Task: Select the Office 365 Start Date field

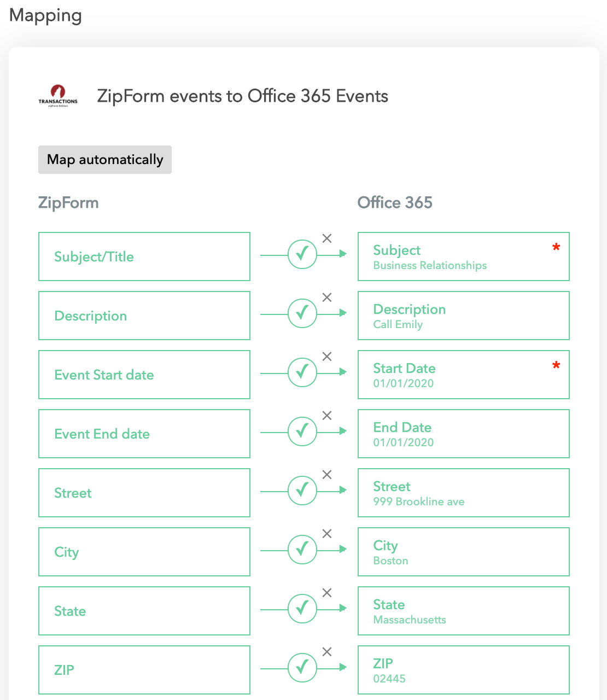Action: click(x=464, y=375)
